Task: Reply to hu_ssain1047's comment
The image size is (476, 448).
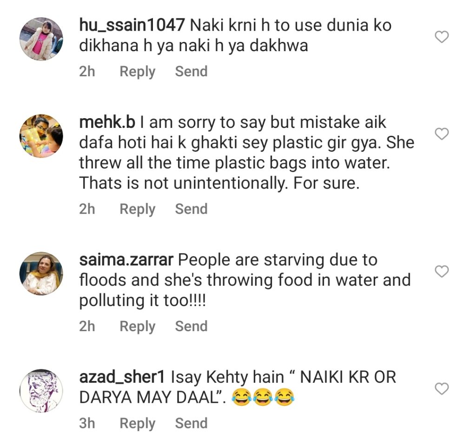Action: pyautogui.click(x=137, y=72)
